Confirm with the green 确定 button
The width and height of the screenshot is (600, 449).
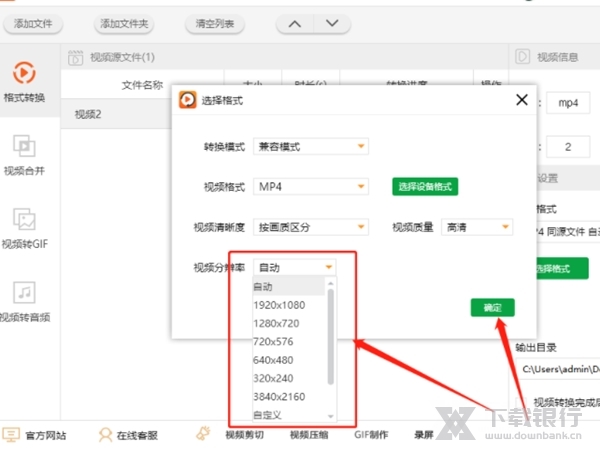tap(492, 307)
